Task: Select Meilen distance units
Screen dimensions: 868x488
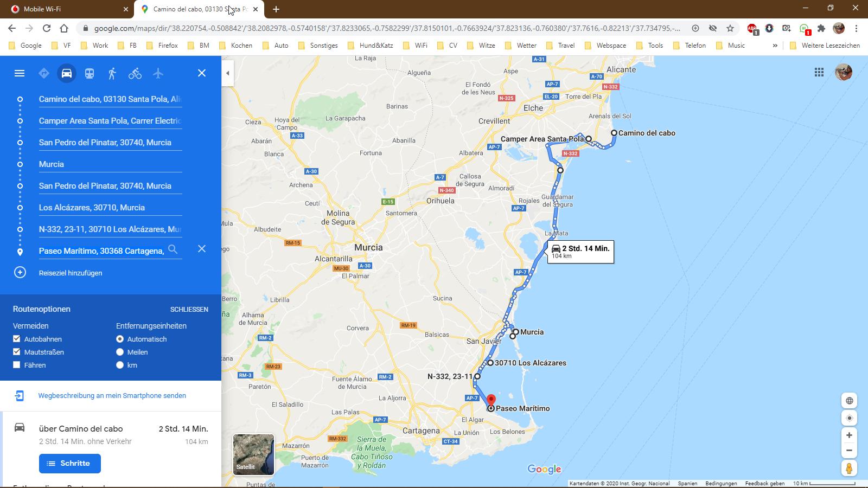Action: (x=120, y=352)
